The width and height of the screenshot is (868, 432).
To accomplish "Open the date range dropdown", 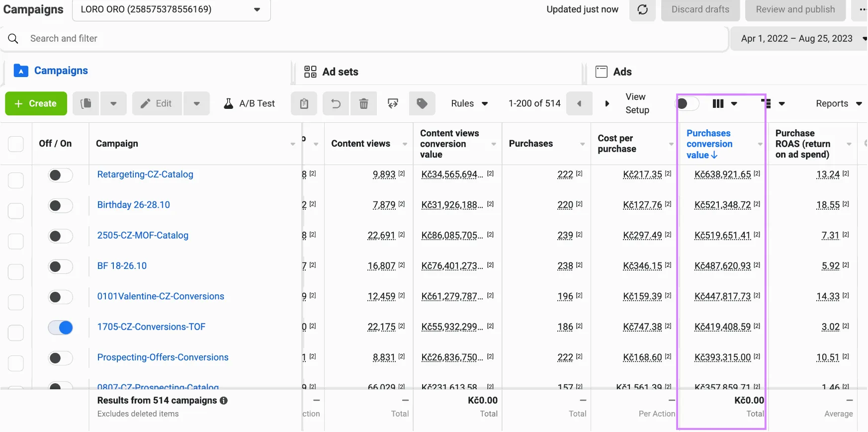I will [799, 39].
